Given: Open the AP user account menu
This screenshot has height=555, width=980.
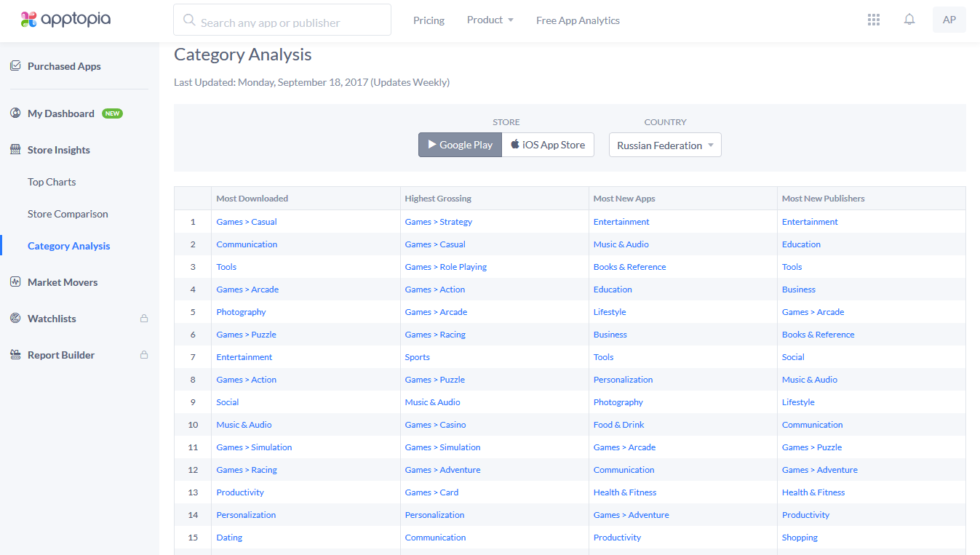Looking at the screenshot, I should [x=949, y=20].
